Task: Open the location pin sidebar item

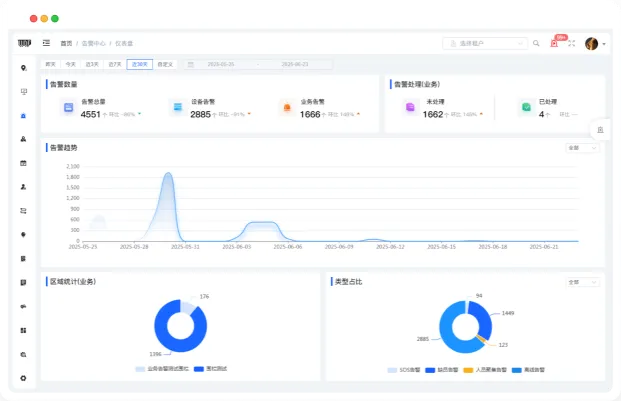Action: pyautogui.click(x=23, y=68)
